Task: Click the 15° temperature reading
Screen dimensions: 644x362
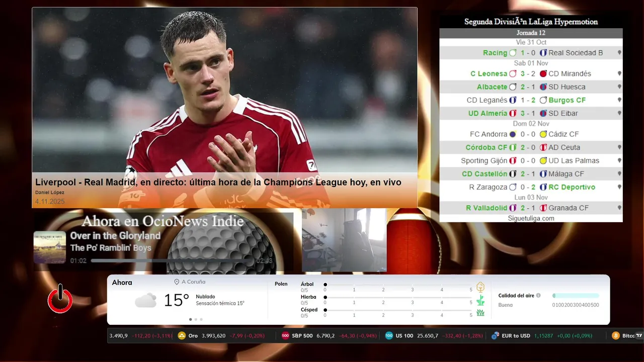Action: 176,301
